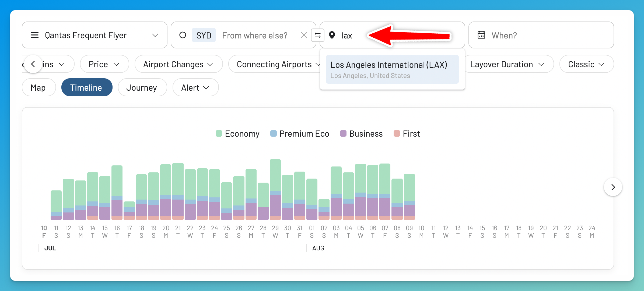
Task: Click the calendar icon in When field
Action: [x=481, y=35]
